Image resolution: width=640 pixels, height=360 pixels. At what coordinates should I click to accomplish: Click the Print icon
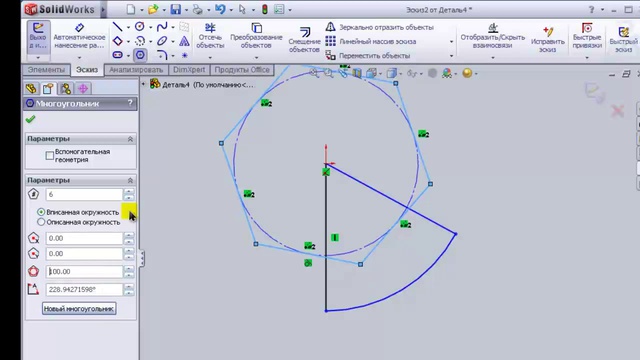tap(198, 9)
